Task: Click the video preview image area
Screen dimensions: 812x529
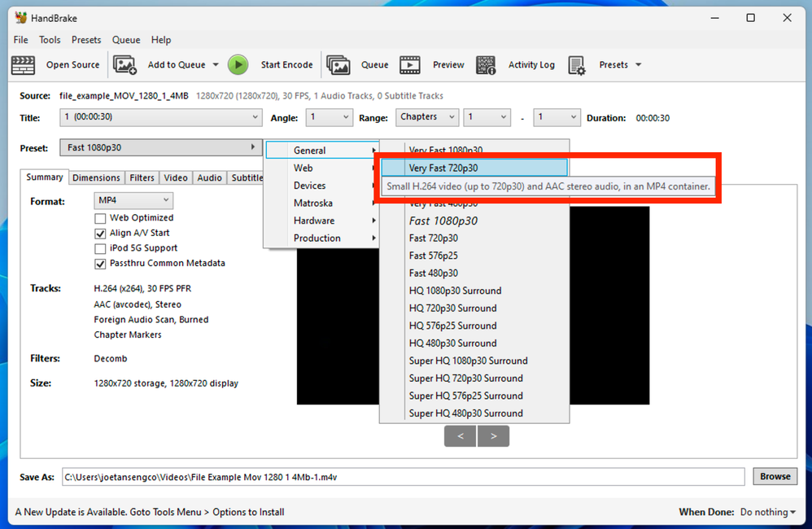Action: pyautogui.click(x=609, y=306)
